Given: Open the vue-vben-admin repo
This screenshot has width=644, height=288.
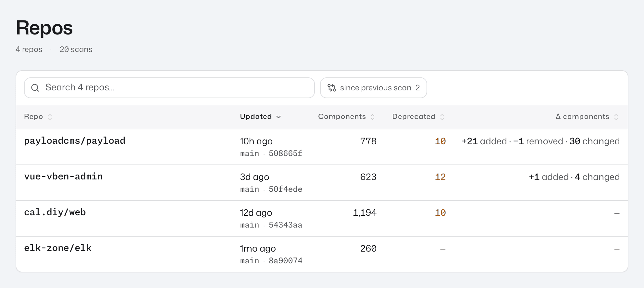Looking at the screenshot, I should [x=63, y=177].
